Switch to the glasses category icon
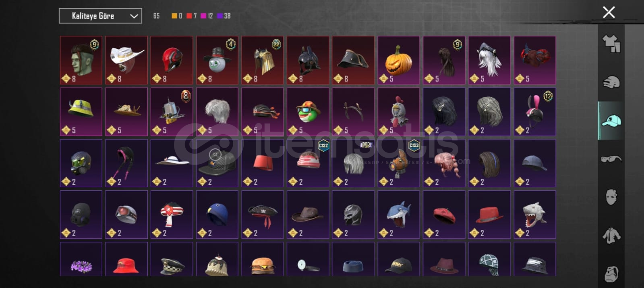Screen dimensions: 644x288 pos(611,159)
